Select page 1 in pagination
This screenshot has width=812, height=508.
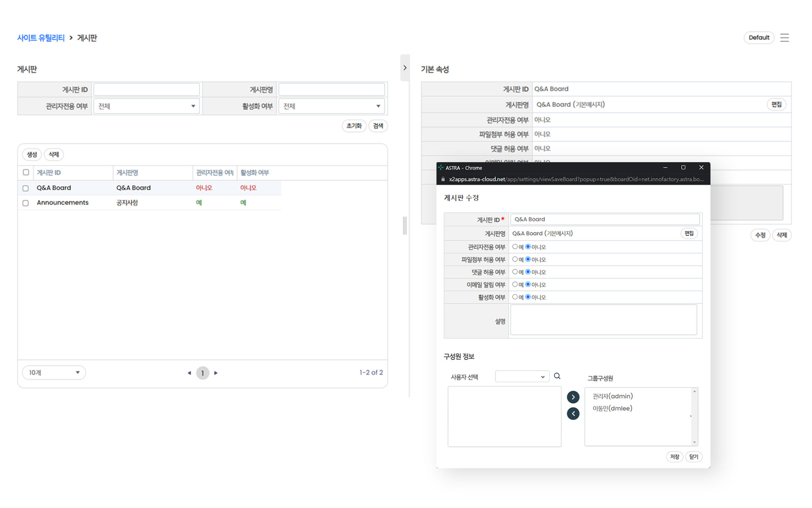(203, 373)
